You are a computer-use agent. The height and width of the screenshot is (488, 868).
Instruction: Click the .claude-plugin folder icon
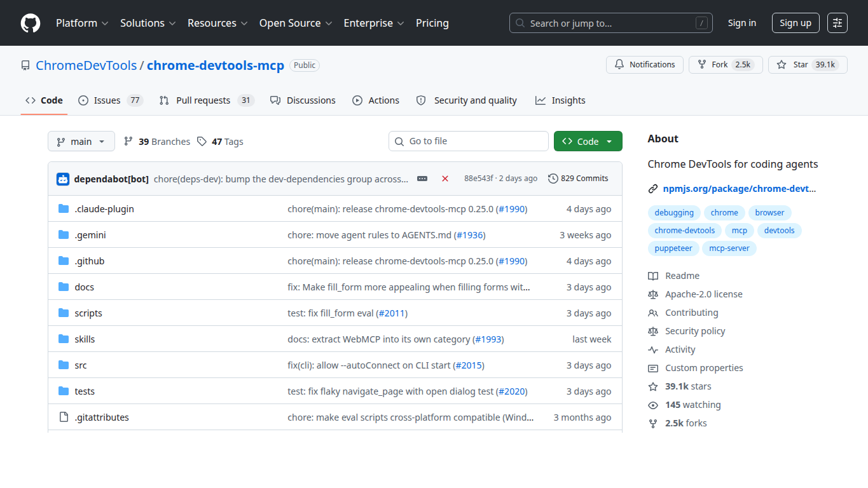(64, 209)
